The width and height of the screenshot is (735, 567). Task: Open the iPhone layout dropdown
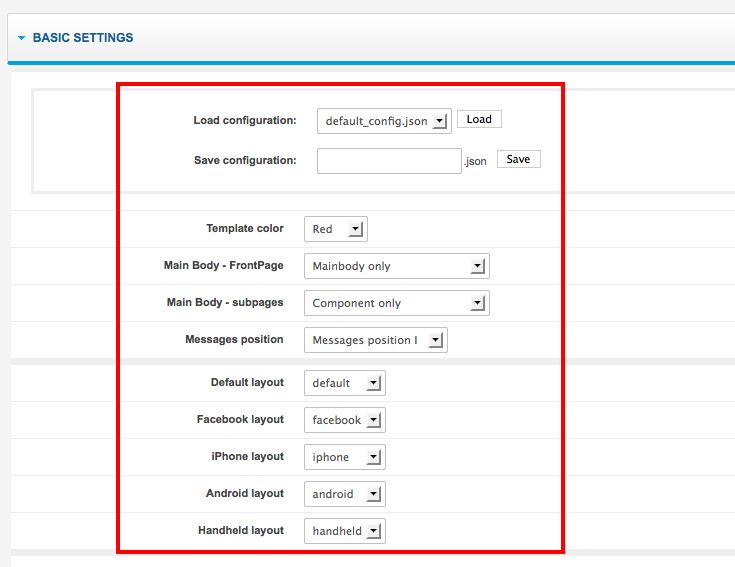[345, 457]
